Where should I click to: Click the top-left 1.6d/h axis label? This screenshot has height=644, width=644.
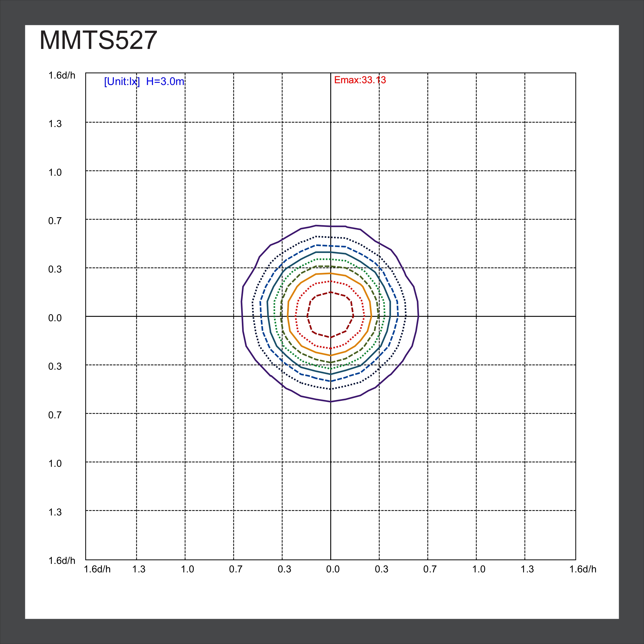[x=62, y=75]
